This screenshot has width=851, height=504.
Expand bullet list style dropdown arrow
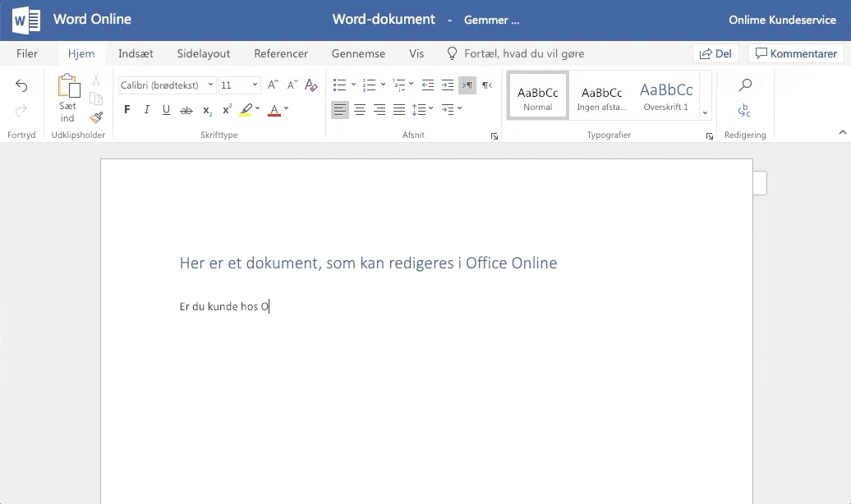click(x=353, y=84)
